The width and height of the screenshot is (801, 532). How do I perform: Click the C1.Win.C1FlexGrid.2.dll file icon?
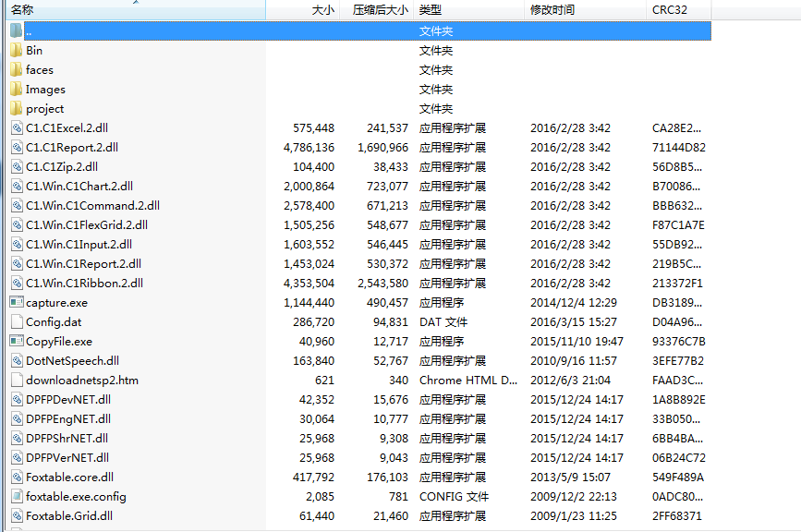[17, 225]
